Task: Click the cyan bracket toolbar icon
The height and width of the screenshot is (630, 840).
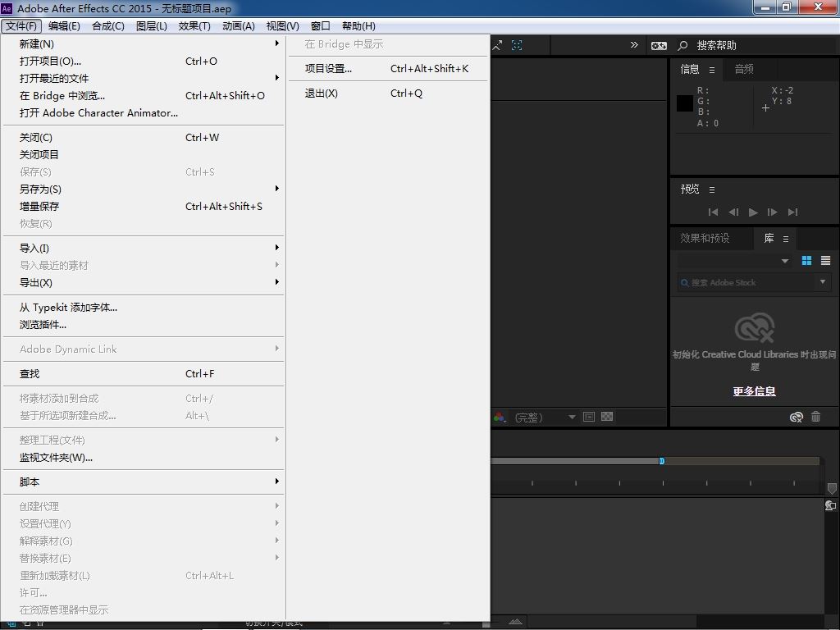Action: tap(517, 46)
